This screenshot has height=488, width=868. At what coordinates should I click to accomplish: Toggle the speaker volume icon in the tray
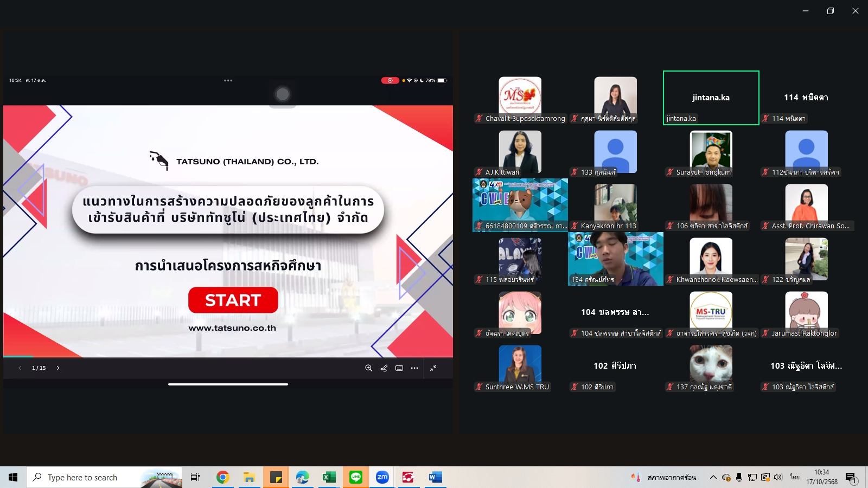(778, 477)
